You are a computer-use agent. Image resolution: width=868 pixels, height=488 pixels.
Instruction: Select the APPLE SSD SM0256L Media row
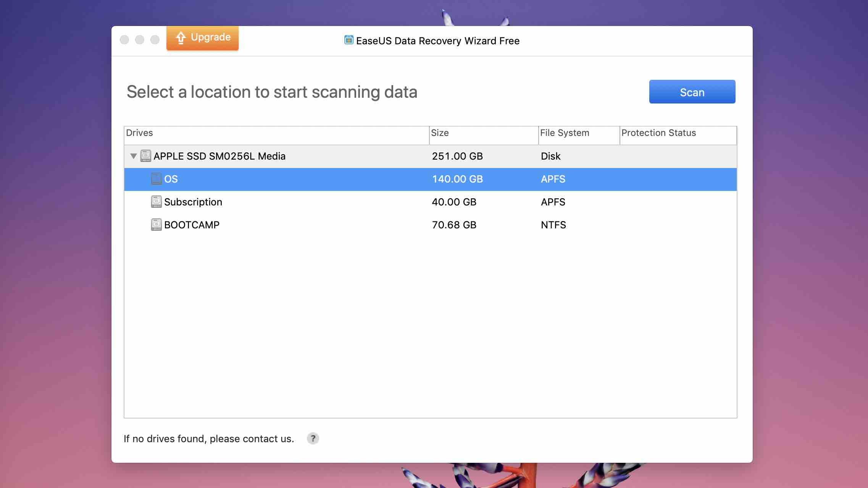[x=430, y=156]
